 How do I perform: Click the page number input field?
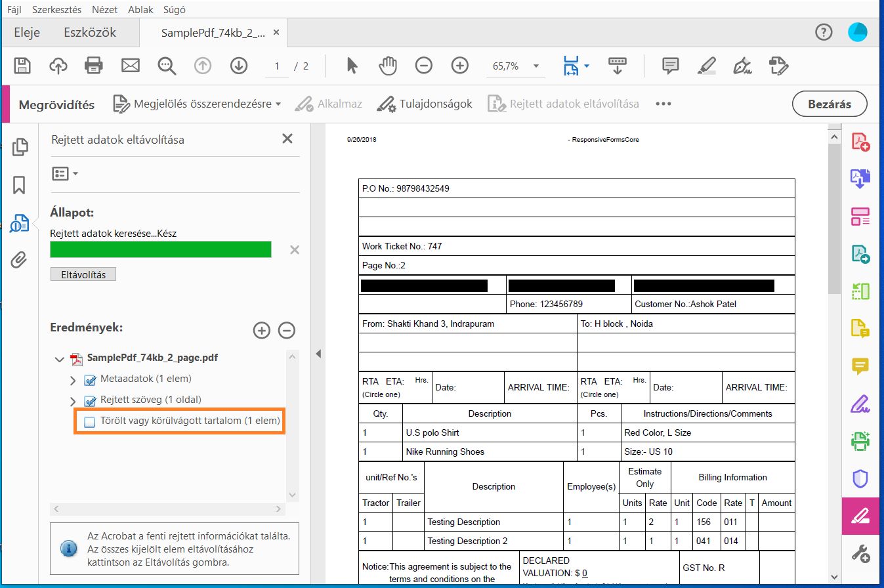[x=277, y=66]
